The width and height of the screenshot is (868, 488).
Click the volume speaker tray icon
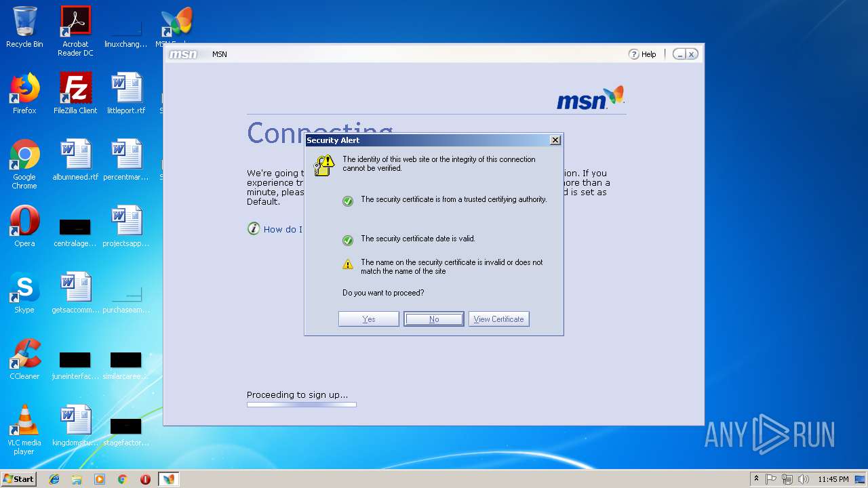[803, 479]
